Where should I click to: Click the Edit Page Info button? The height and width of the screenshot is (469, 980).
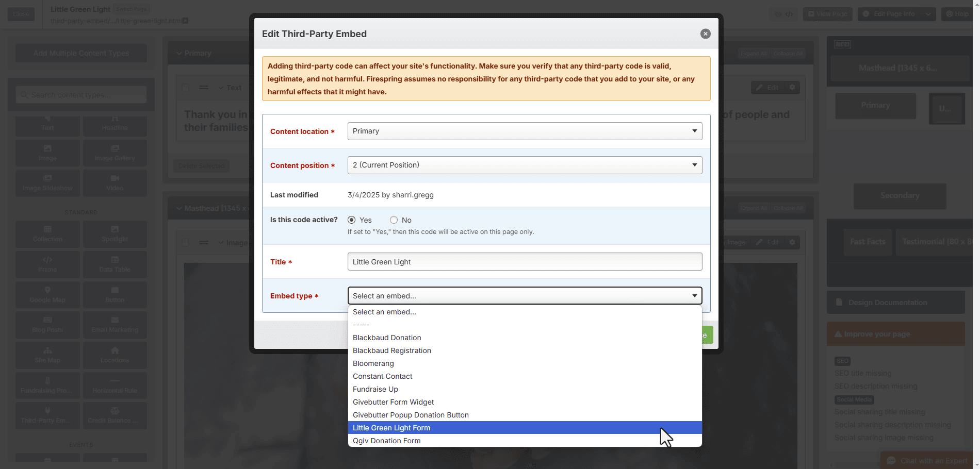[890, 14]
